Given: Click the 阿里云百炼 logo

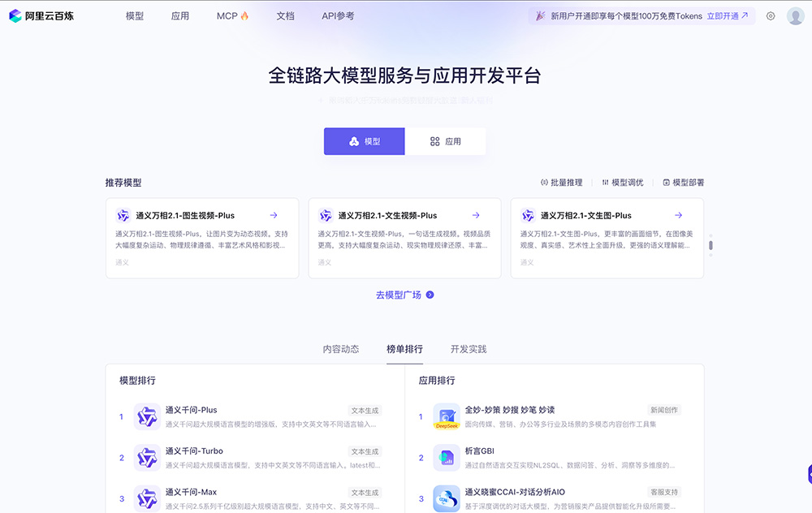Looking at the screenshot, I should (x=41, y=16).
